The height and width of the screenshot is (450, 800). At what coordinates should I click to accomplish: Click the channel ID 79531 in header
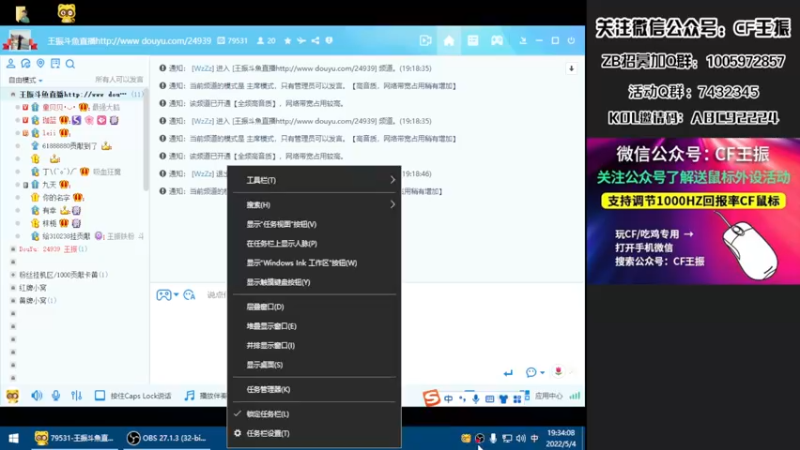click(x=233, y=41)
